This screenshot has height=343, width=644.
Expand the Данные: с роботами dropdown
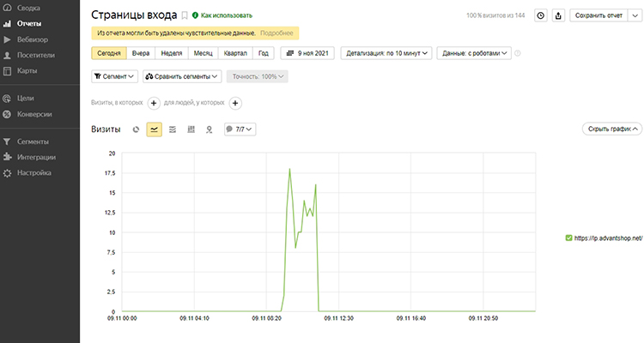click(473, 53)
